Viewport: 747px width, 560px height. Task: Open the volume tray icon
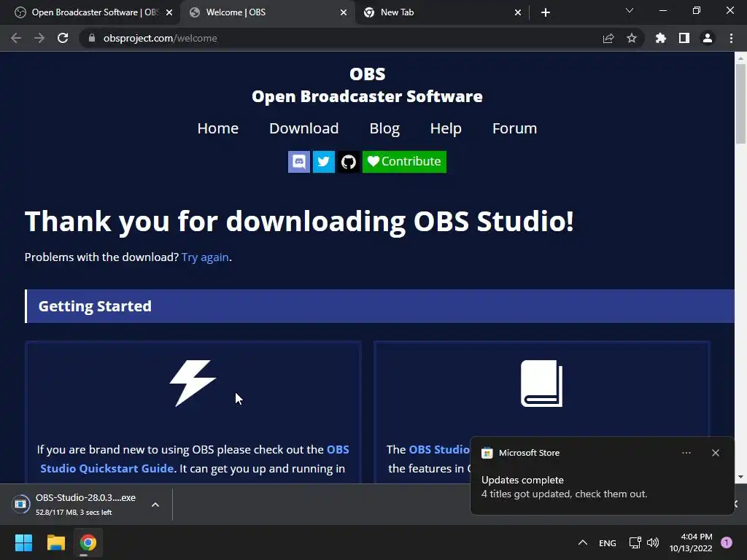click(653, 542)
